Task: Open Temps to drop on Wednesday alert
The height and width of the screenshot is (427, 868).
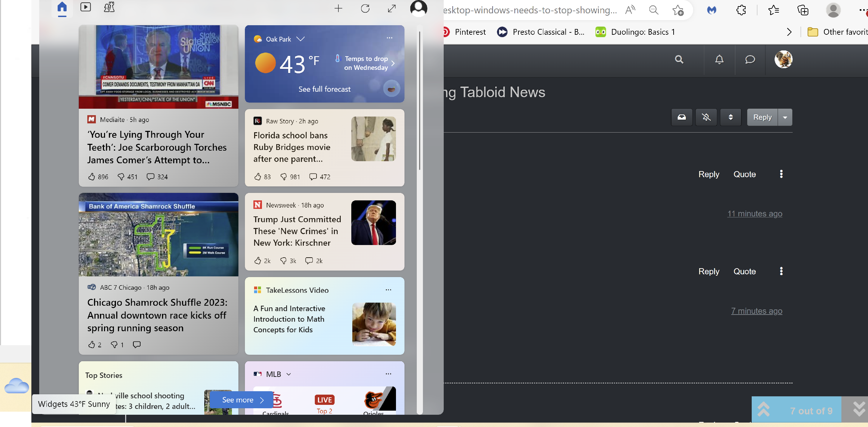Action: coord(366,63)
